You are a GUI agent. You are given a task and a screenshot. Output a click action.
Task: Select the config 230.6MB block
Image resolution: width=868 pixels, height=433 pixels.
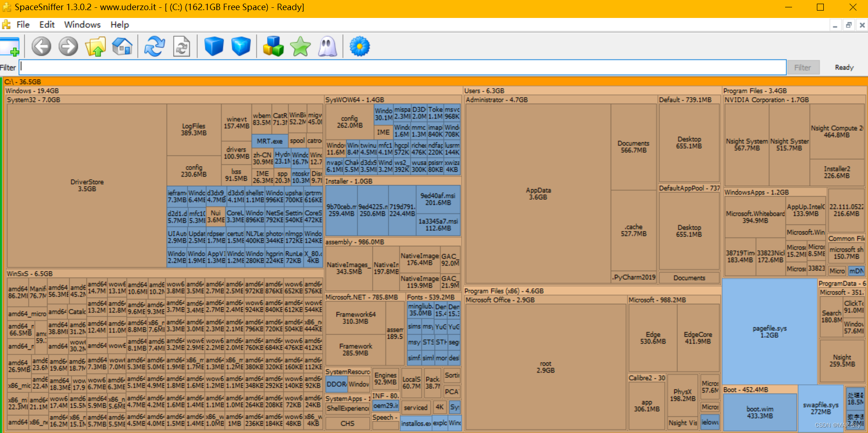pos(194,171)
